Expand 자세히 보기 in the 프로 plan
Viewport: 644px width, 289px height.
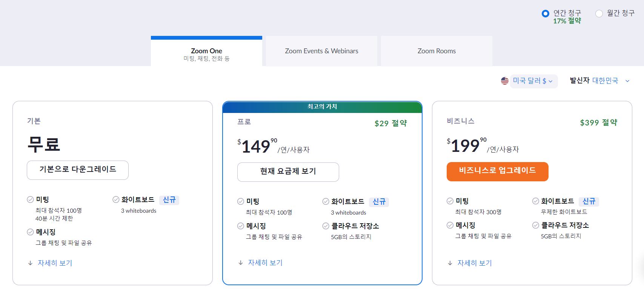[265, 263]
